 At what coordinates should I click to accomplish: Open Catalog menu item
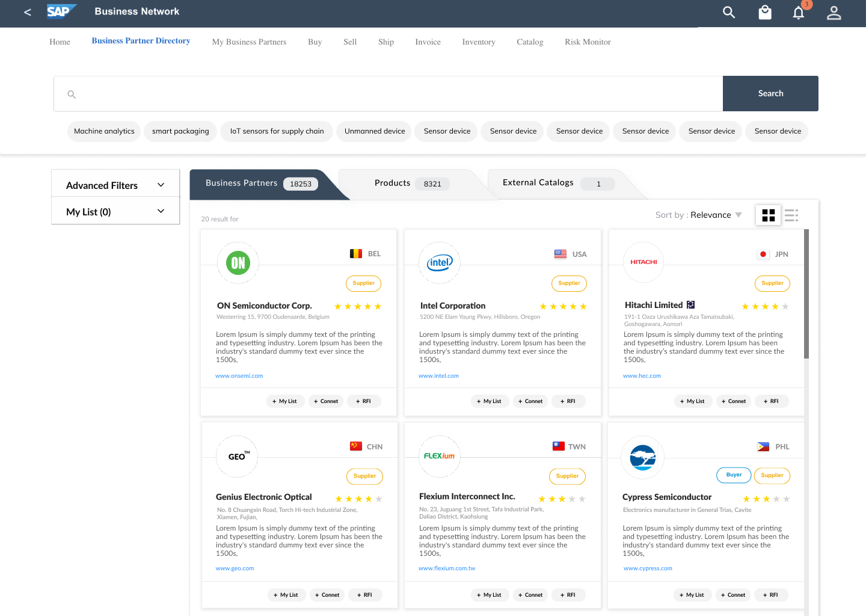530,42
